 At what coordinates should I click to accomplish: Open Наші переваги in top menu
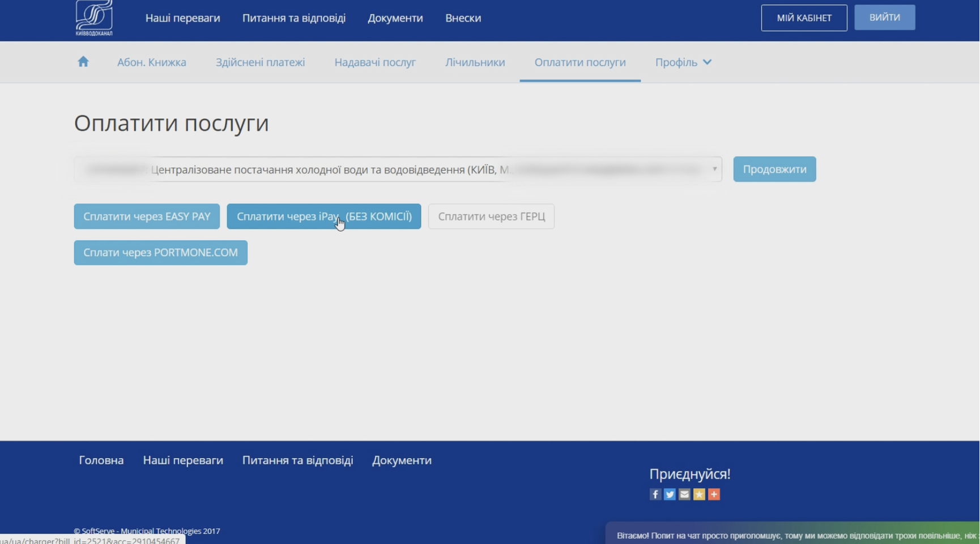tap(182, 18)
